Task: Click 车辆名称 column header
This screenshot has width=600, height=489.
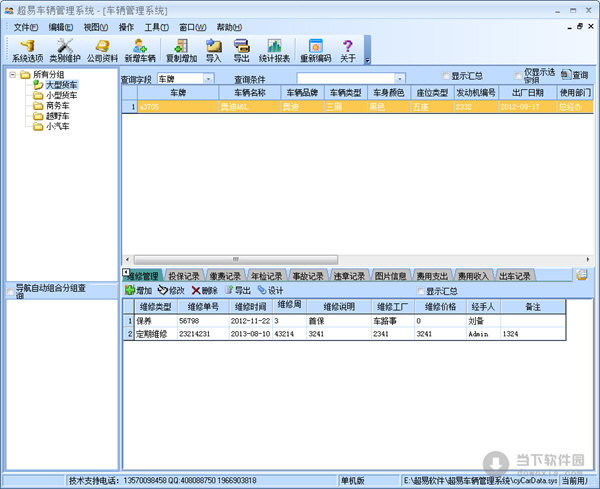Action: coord(249,93)
